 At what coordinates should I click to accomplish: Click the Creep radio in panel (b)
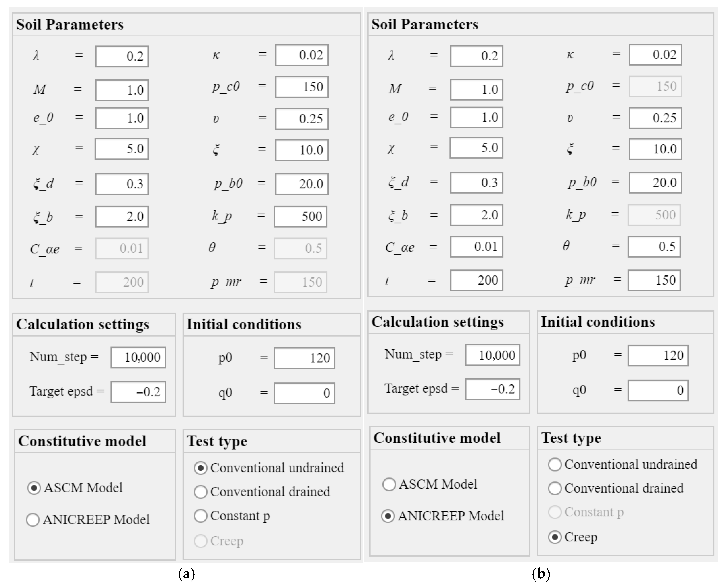(x=555, y=537)
